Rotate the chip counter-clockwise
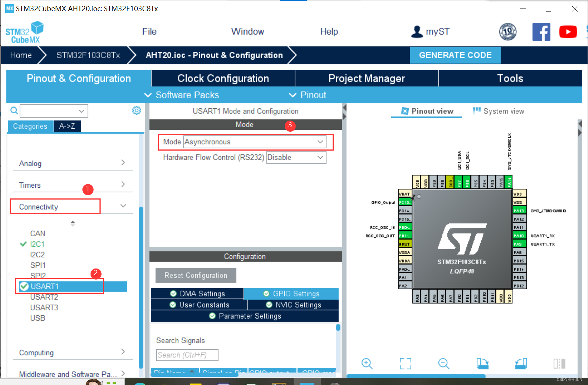 521,363
